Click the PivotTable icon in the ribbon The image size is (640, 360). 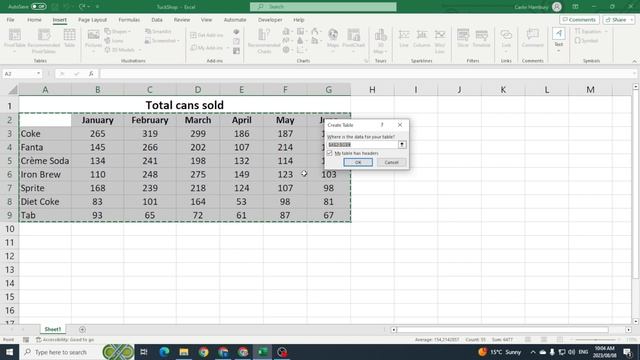pyautogui.click(x=15, y=40)
